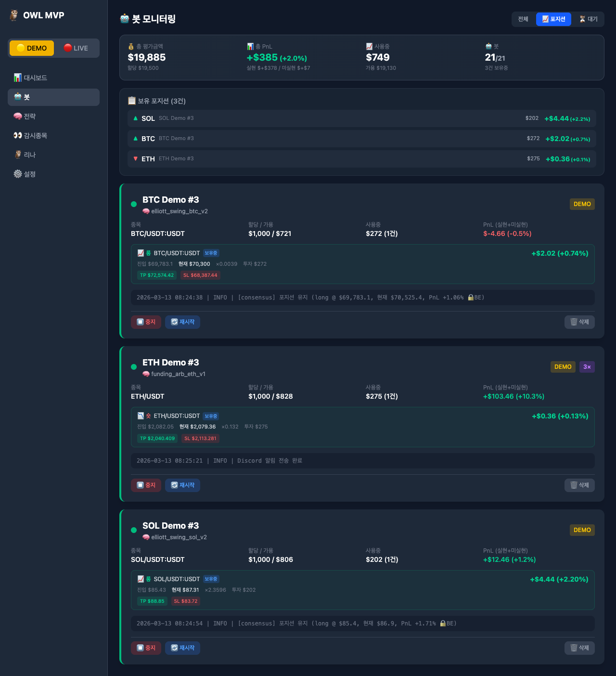Click the TP $88.85 badge on SOL position

click(x=152, y=601)
